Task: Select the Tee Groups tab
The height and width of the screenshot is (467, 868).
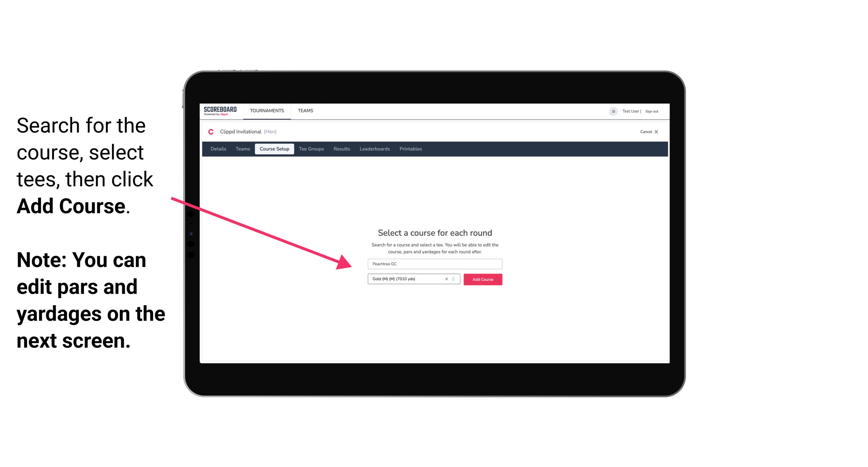Action: [311, 149]
